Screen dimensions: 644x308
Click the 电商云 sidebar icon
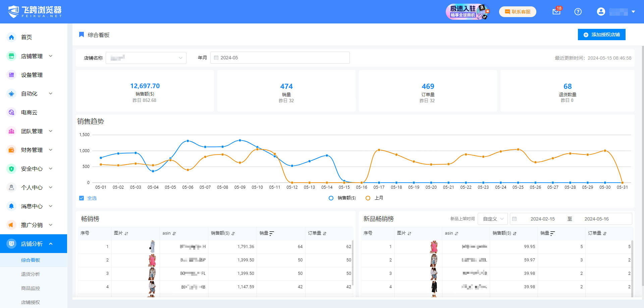point(11,112)
